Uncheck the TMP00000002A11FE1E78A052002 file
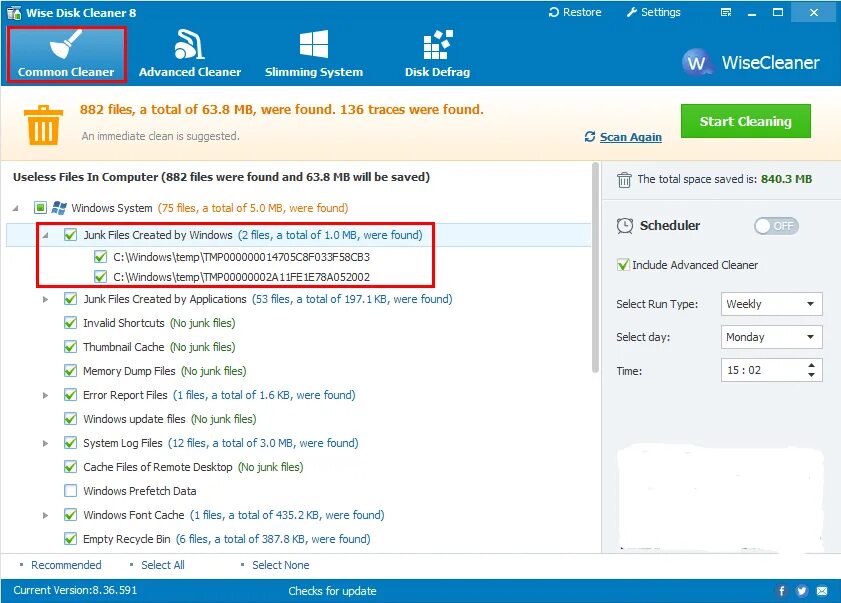The image size is (841, 603). (x=100, y=277)
